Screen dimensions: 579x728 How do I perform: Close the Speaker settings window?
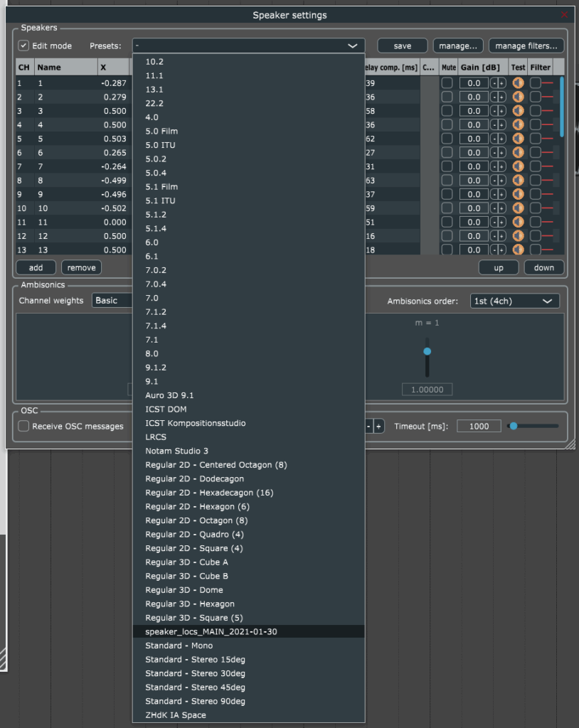(564, 15)
